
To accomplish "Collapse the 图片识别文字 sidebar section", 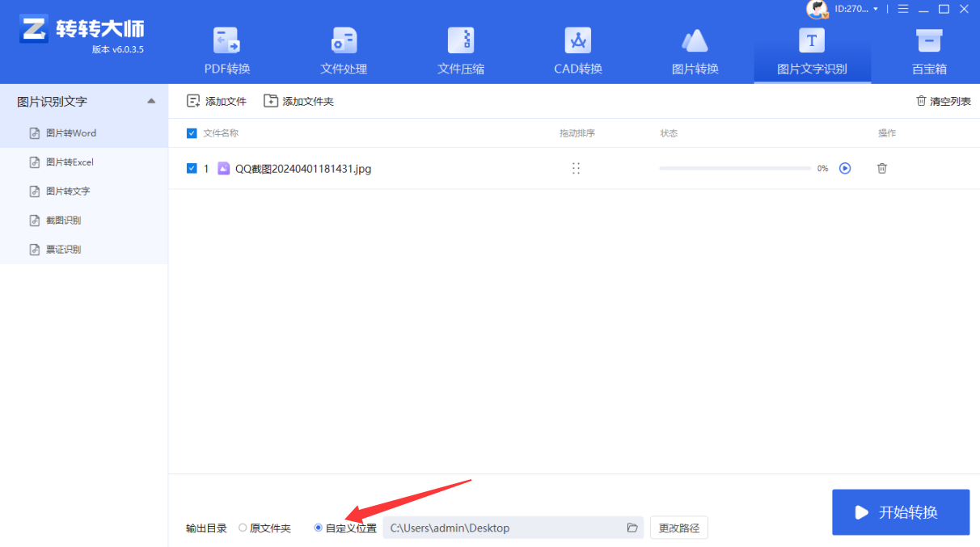I will (x=151, y=101).
